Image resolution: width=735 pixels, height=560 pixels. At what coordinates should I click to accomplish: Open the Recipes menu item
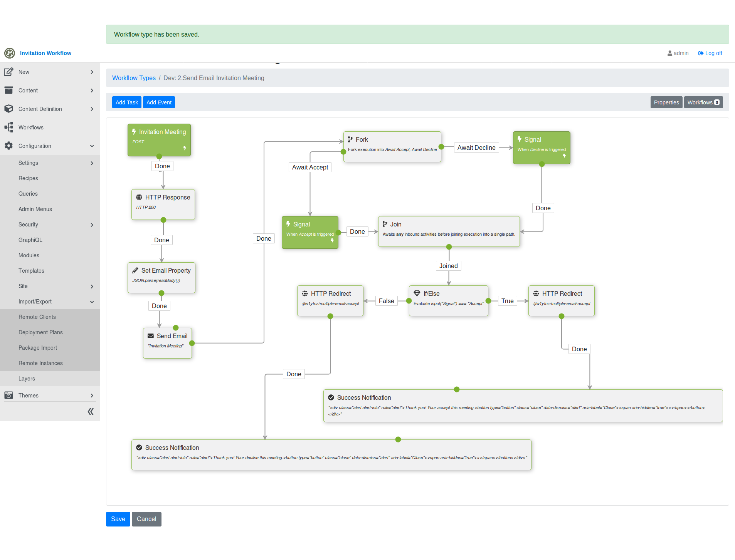28,178
